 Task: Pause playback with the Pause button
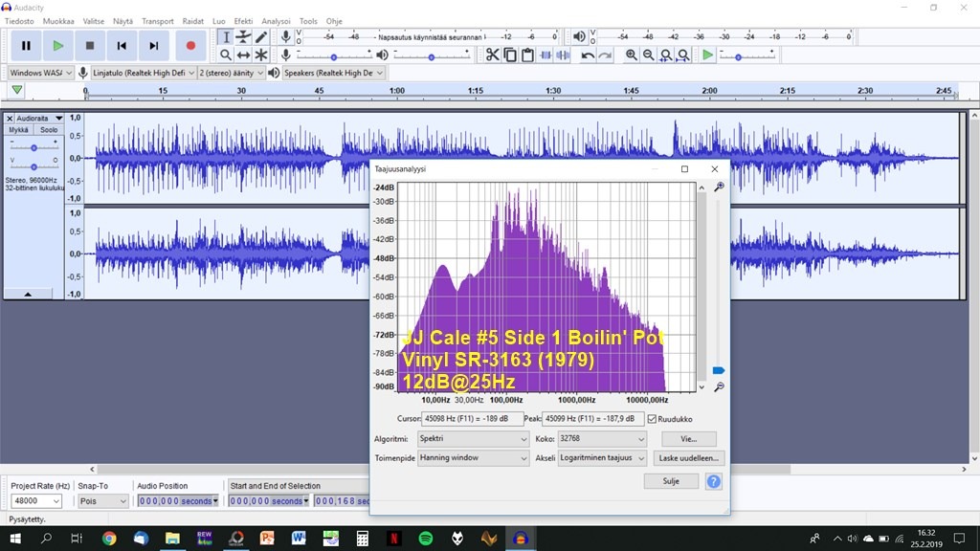[26, 46]
